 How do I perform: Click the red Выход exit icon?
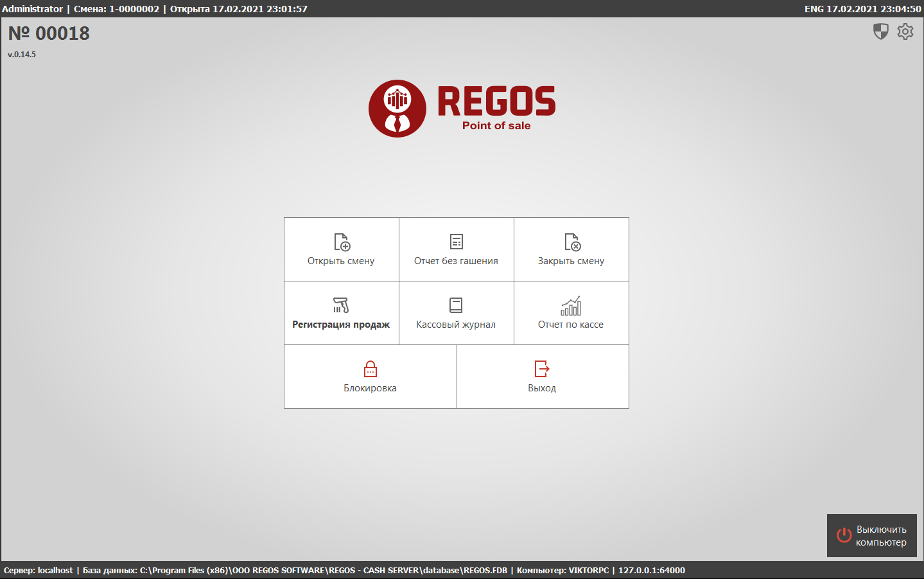542,369
